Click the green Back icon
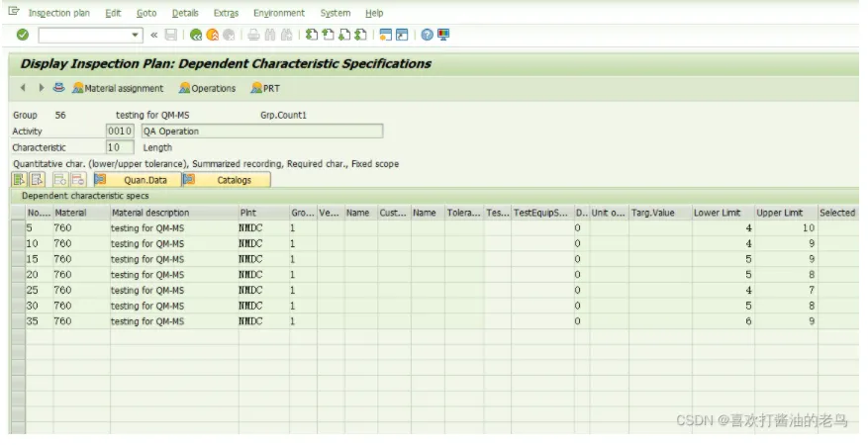Screen dimensions: 868x445 [x=195, y=35]
